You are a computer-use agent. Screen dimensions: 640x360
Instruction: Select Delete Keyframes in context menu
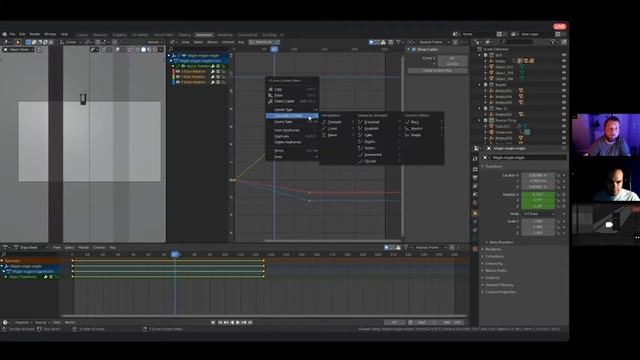pos(287,142)
